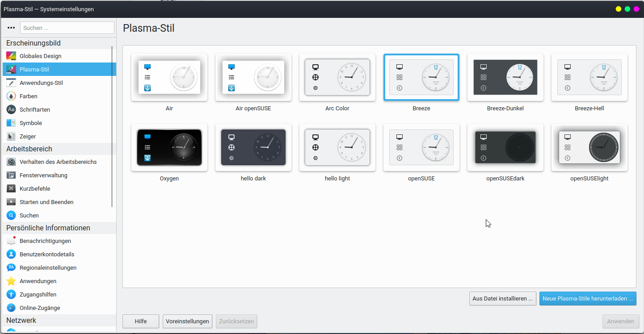Select the Oxygen style thumbnail
Image resolution: width=644 pixels, height=334 pixels.
pos(169,147)
